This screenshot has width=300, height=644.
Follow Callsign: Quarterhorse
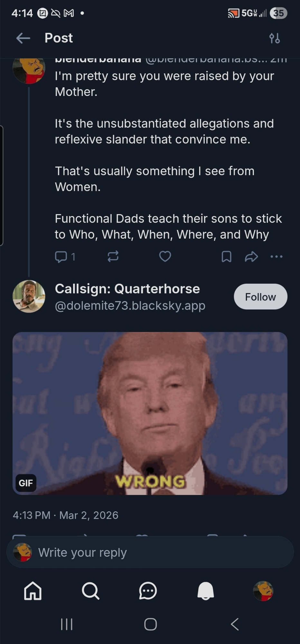point(260,297)
